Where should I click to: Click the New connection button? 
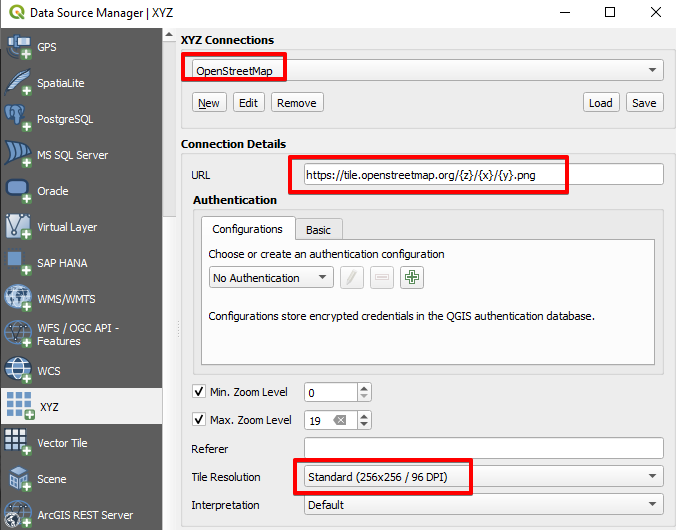[x=209, y=103]
